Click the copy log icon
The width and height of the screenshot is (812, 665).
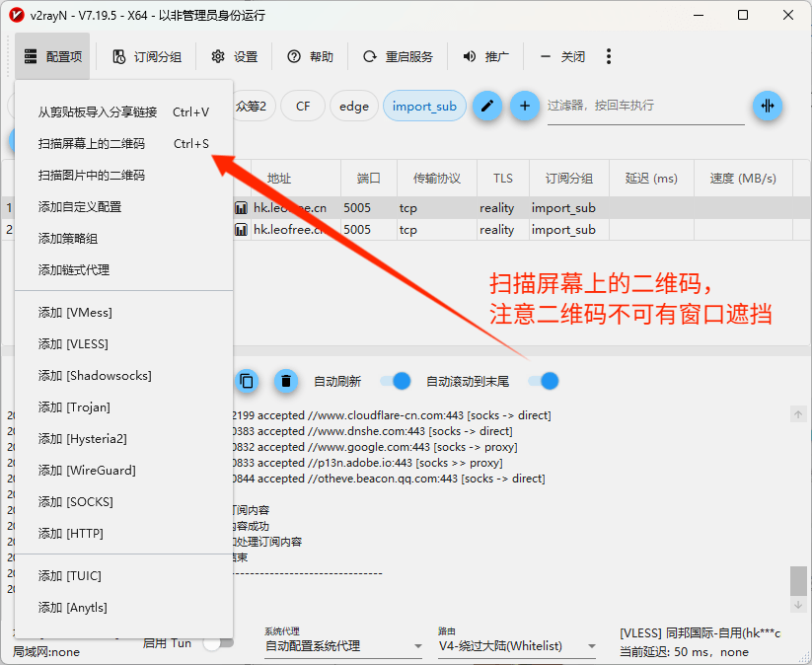point(247,382)
